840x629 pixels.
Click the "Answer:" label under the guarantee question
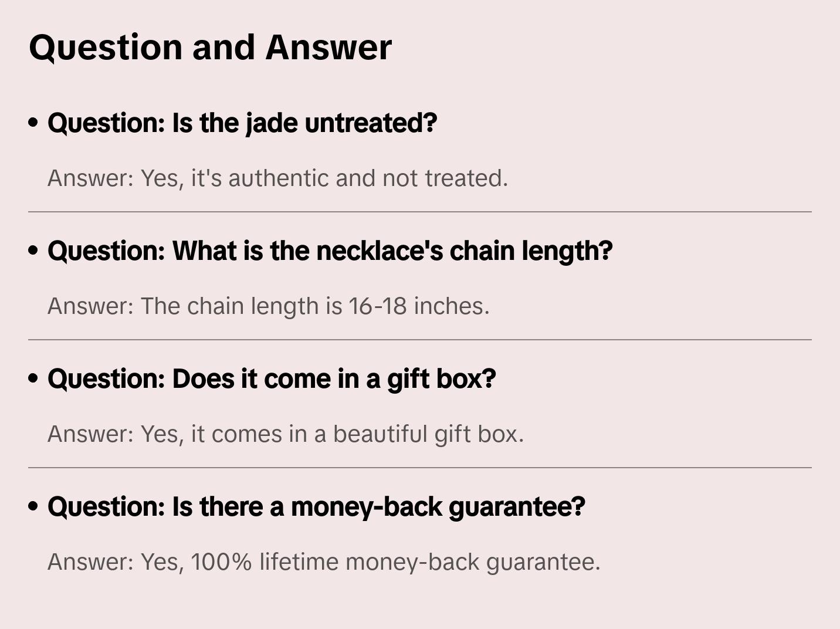[x=90, y=562]
